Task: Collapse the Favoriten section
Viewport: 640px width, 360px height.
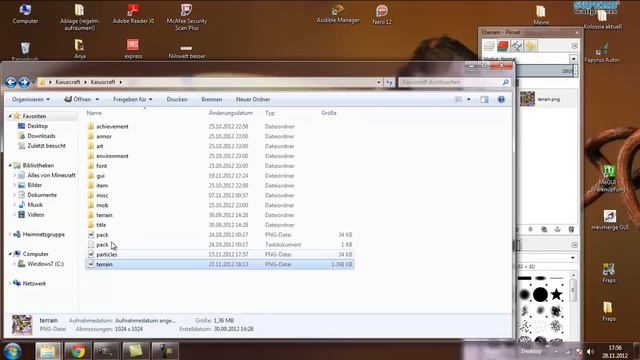Action: (x=10, y=116)
